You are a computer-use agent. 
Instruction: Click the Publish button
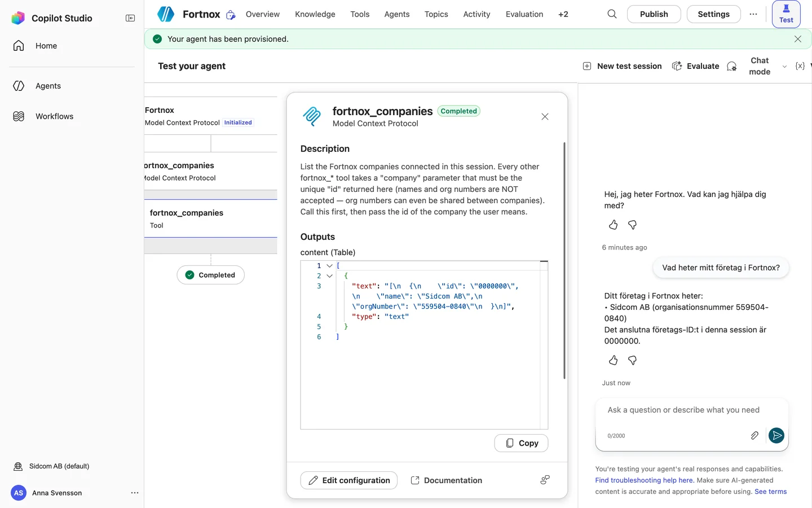[654, 14]
